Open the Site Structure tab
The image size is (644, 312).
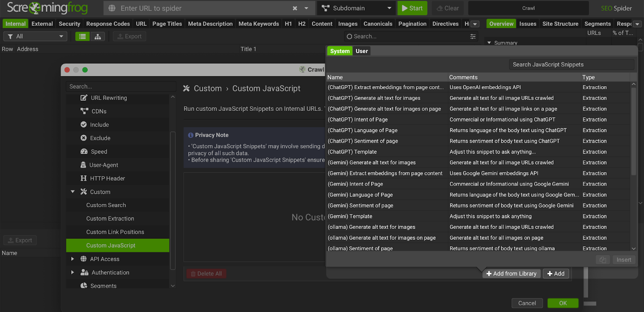pyautogui.click(x=560, y=24)
